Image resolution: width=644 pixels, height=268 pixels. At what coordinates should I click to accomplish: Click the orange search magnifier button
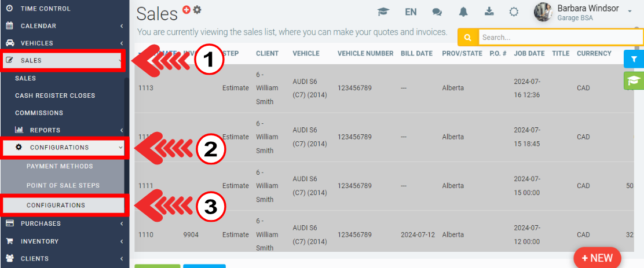pos(467,38)
